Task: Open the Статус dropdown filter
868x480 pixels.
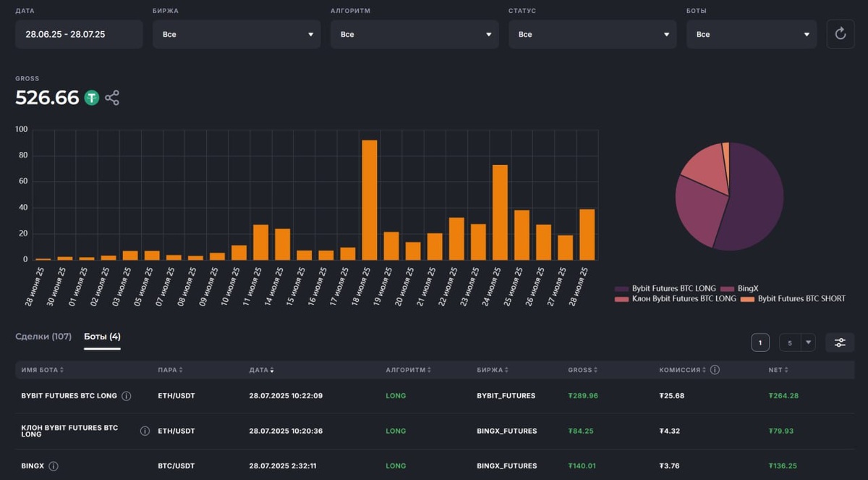Action: point(592,34)
